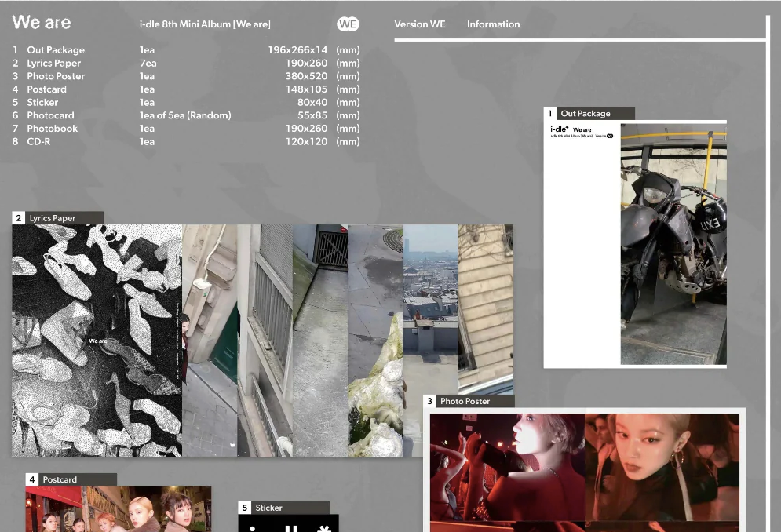Open the group postcard photo

point(118,509)
